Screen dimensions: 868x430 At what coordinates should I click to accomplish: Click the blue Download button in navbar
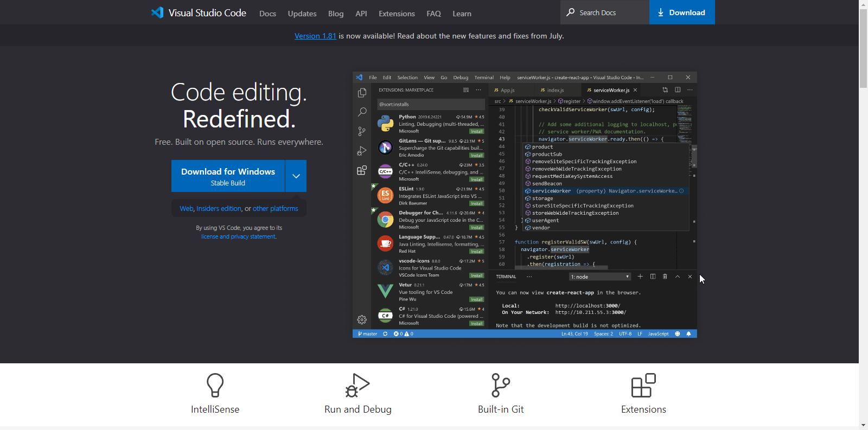[x=682, y=12]
